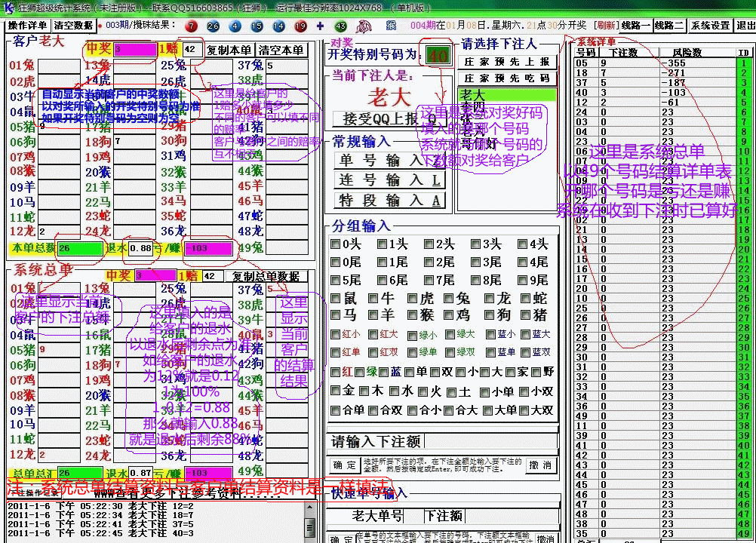Check the 0头 group checkbox
The height and width of the screenshot is (543, 756).
point(336,244)
